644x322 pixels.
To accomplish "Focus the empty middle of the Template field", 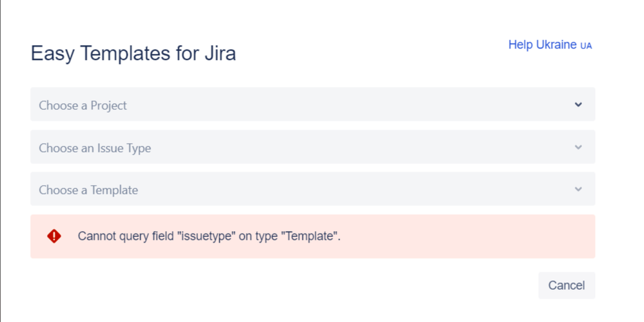I will click(x=349, y=189).
